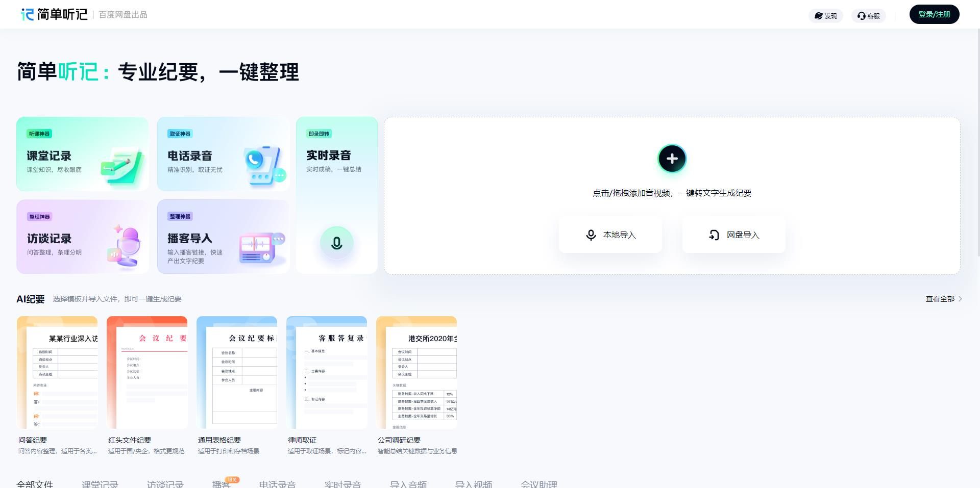Select the 红头文件纪要 template
The width and height of the screenshot is (980, 488).
click(147, 372)
